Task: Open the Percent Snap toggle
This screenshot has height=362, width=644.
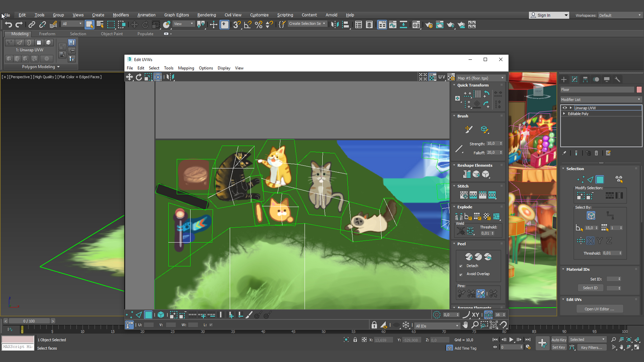Action: 259,24
